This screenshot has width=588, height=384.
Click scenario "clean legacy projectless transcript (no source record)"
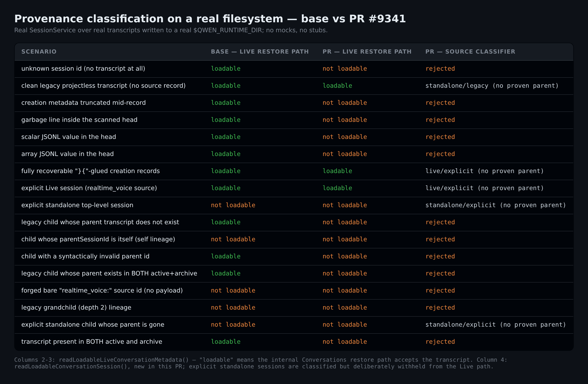103,86
